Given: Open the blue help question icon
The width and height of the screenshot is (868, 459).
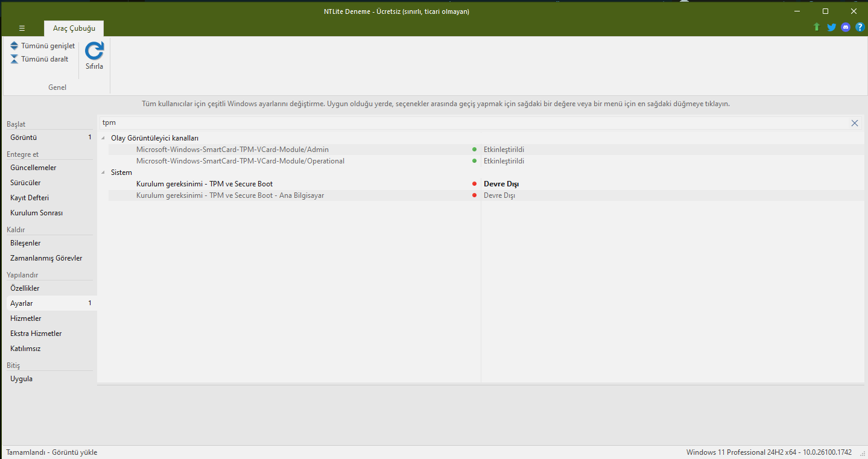Looking at the screenshot, I should 860,27.
